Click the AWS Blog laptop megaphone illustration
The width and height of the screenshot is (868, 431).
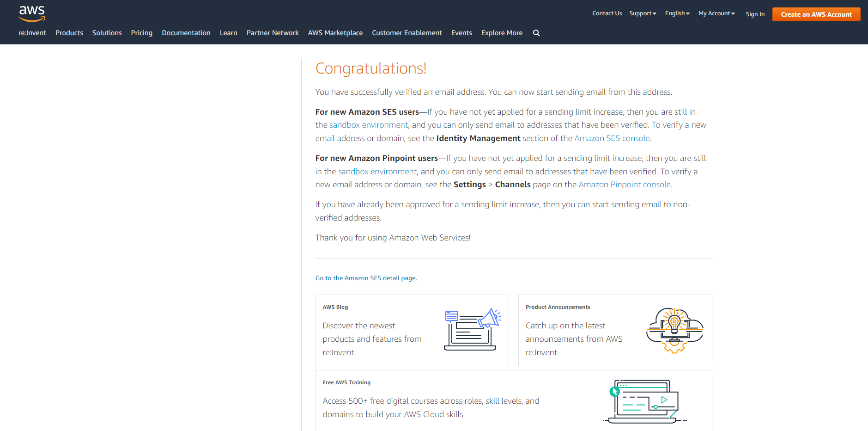(472, 329)
